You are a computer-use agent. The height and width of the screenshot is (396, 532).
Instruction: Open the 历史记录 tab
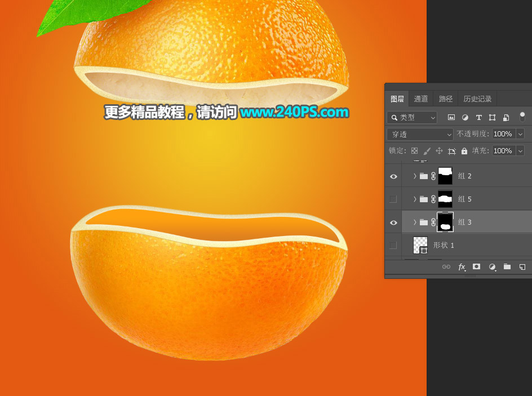pyautogui.click(x=477, y=99)
